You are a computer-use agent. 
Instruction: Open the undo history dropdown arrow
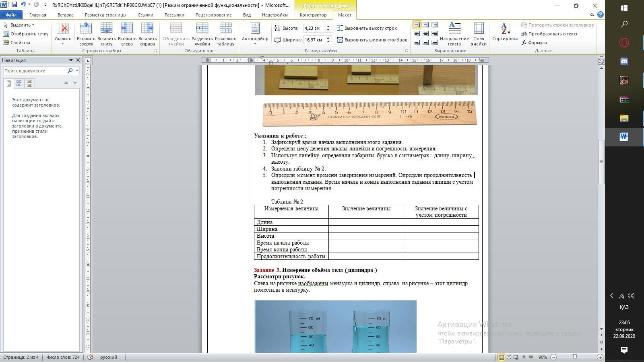(x=29, y=5)
